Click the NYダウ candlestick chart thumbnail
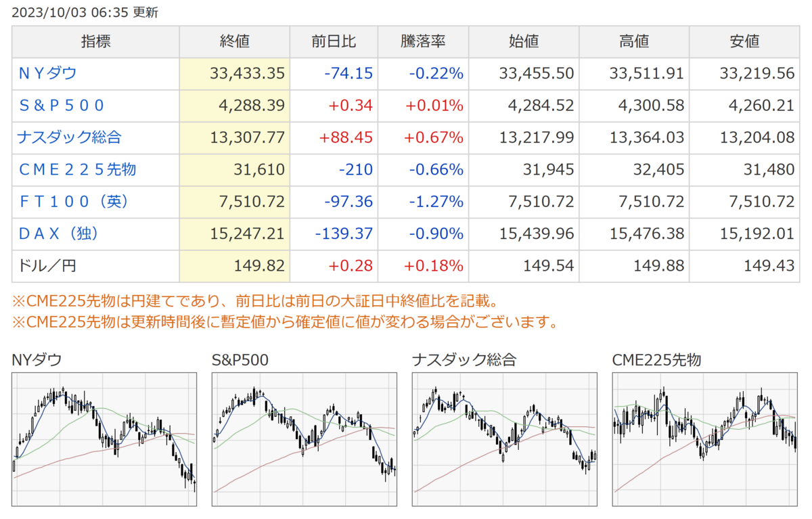 [104, 439]
